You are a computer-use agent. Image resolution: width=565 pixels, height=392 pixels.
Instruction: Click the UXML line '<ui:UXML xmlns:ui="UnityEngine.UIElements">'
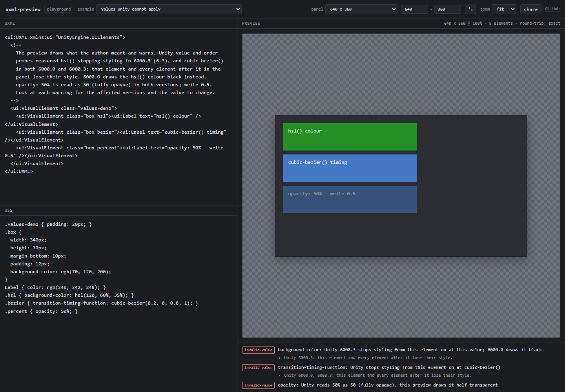click(x=65, y=37)
